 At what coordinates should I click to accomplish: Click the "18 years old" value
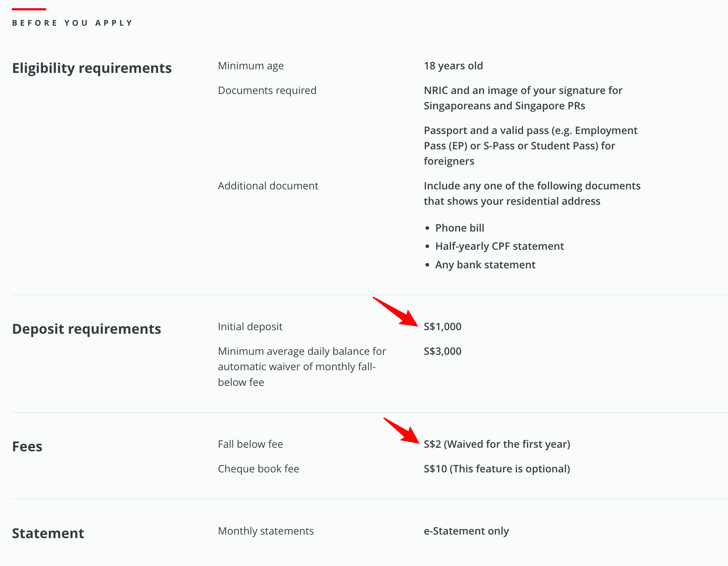[x=453, y=66]
